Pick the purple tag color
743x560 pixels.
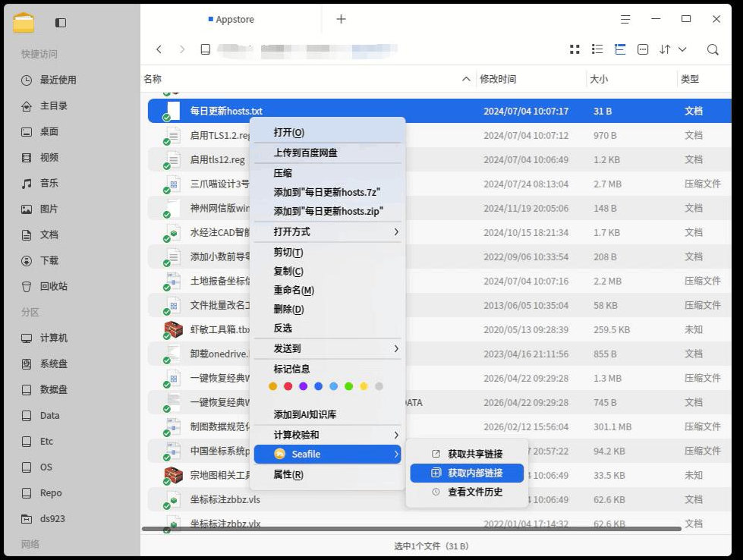tap(304, 386)
